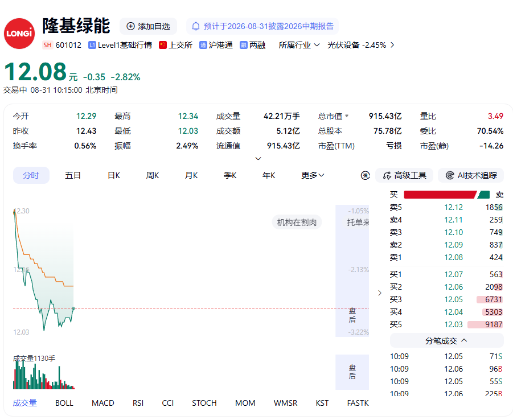
Task: Open 更多 chart period dropdown
Action: coord(313,176)
